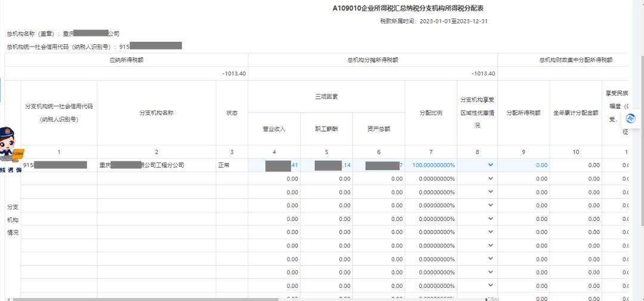This screenshot has width=644, height=301.
Task: Click the branch name 工程分公司 cell
Action: (x=156, y=165)
